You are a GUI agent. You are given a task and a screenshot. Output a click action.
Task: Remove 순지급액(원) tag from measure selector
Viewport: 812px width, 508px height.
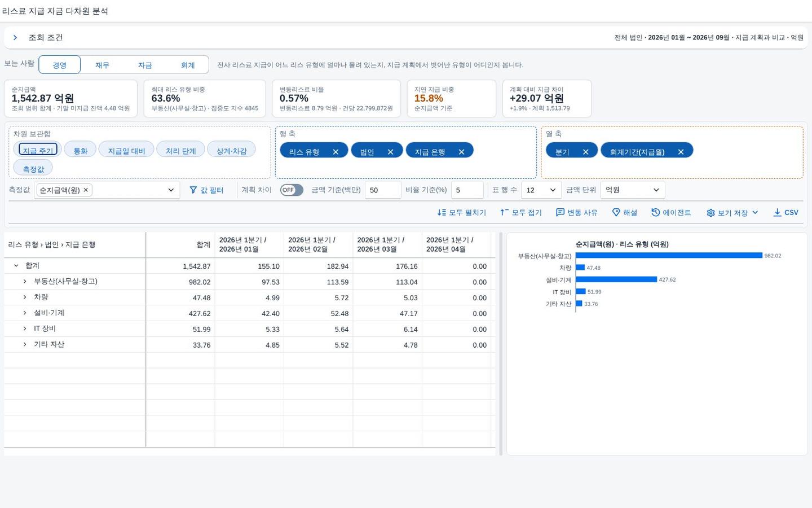click(x=86, y=190)
